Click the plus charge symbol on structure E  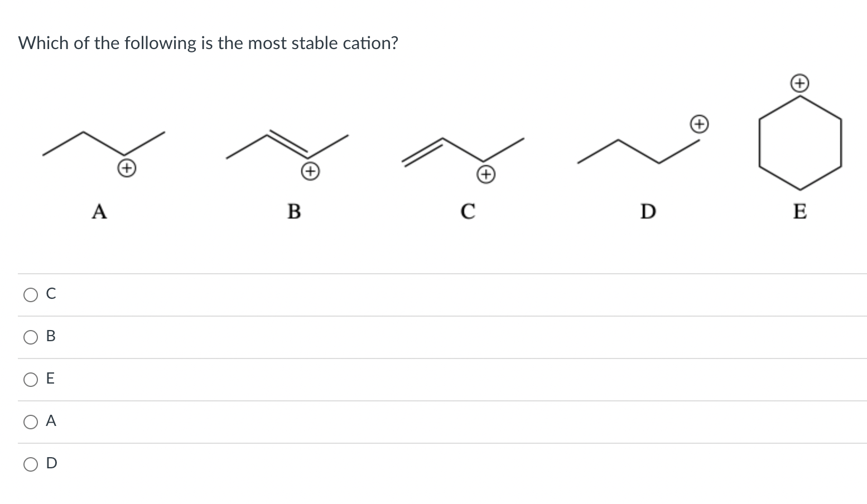point(798,83)
